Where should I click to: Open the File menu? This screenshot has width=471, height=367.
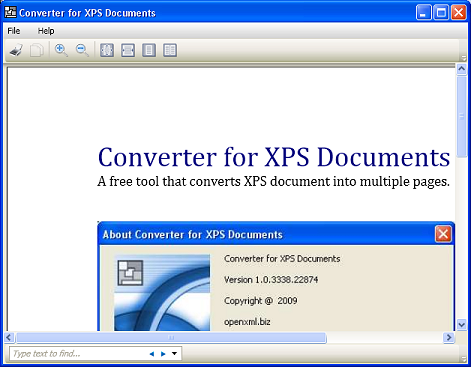[14, 31]
